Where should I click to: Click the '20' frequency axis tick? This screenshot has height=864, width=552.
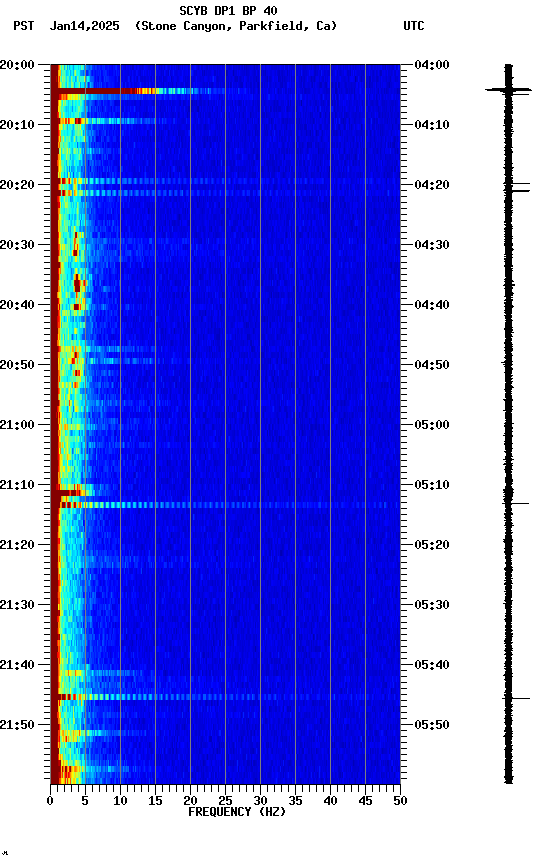190,801
